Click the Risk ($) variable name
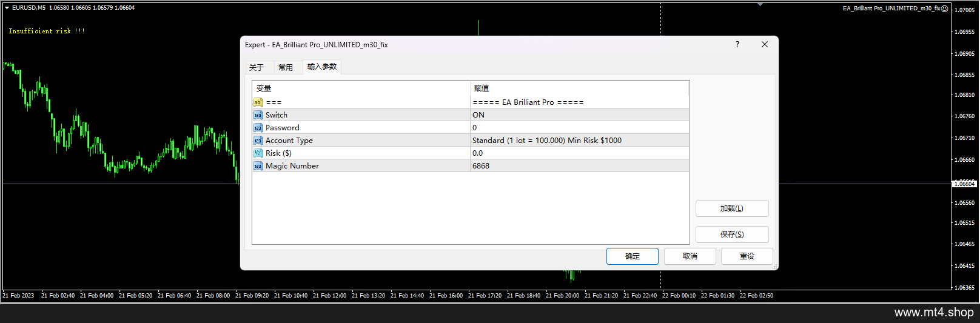Image resolution: width=980 pixels, height=323 pixels. point(279,153)
